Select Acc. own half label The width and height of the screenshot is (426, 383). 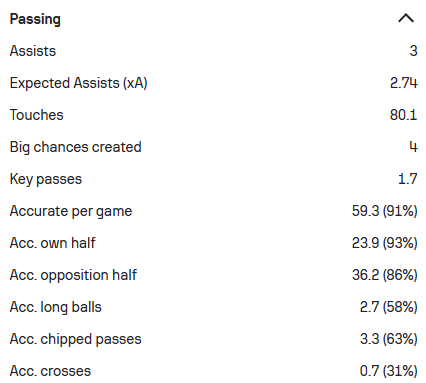(52, 243)
